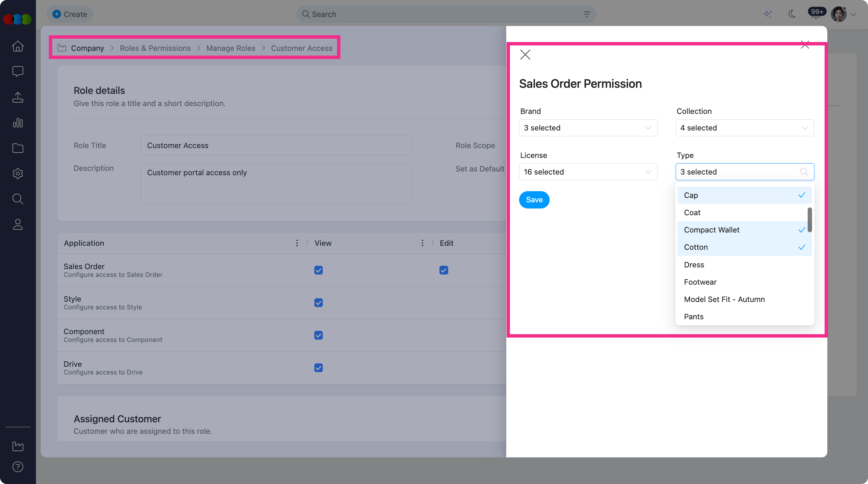The width and height of the screenshot is (868, 484).
Task: Click the Drive row title
Action: (73, 364)
